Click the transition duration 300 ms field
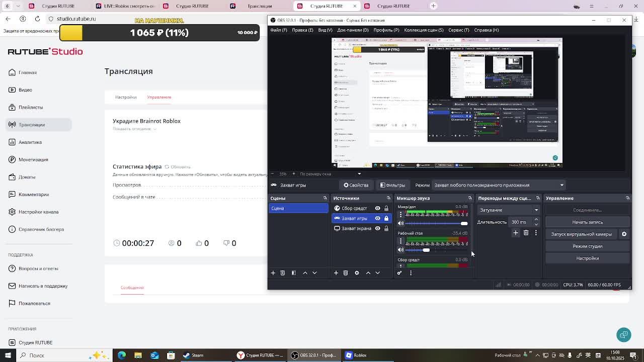 click(520, 222)
